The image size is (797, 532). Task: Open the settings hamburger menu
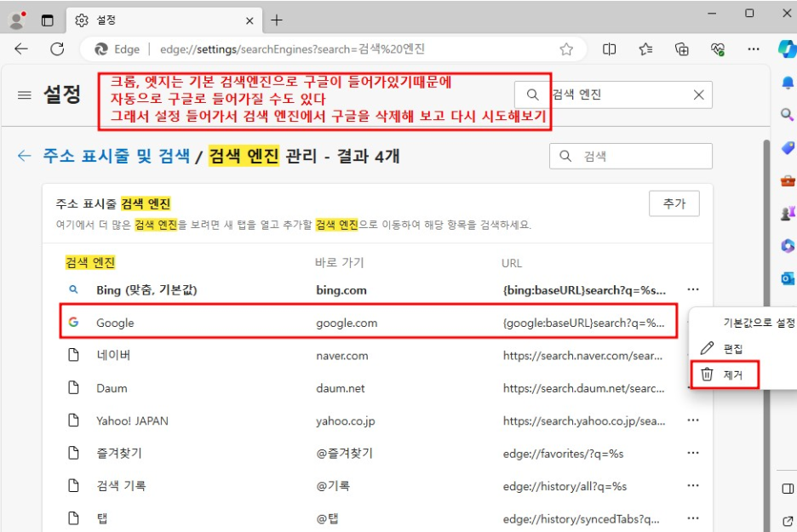tap(25, 95)
